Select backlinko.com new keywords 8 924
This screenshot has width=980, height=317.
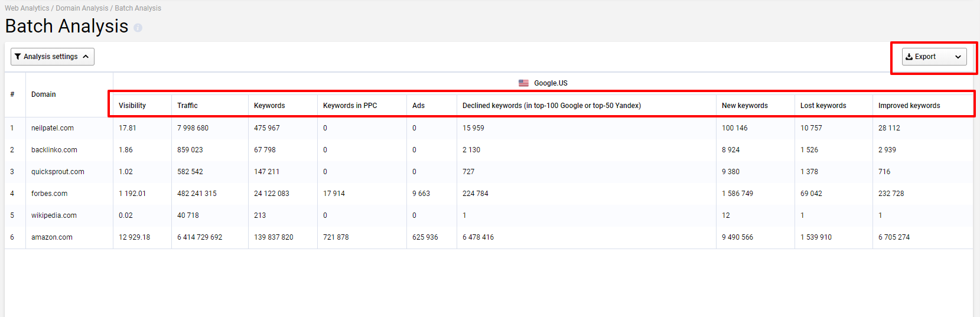731,150
